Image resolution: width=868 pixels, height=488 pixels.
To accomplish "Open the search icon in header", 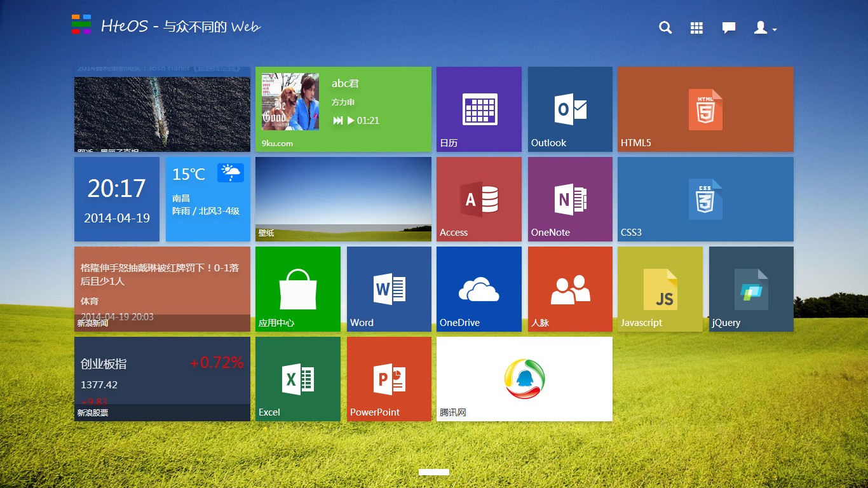I will tap(665, 27).
